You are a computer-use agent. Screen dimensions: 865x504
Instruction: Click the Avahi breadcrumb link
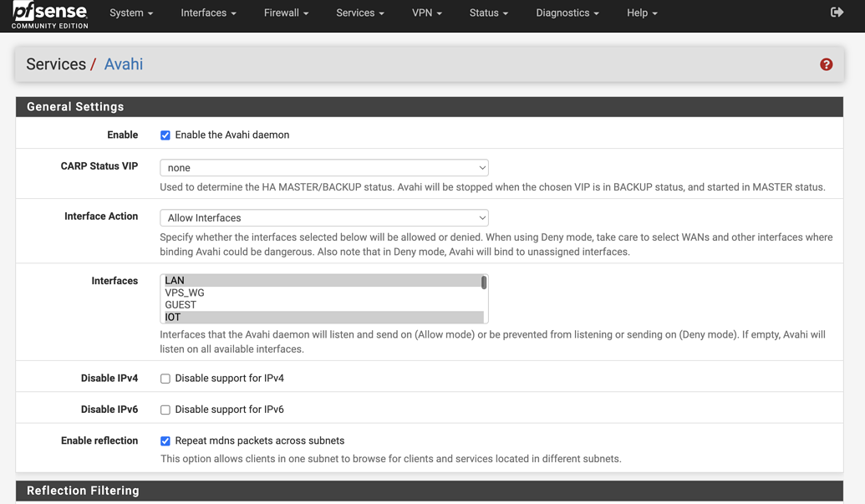click(x=124, y=64)
